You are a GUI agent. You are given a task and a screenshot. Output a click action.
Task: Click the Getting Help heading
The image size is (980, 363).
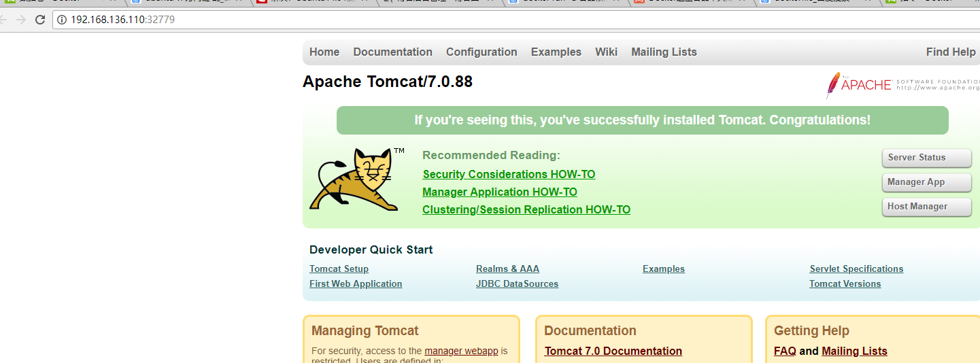point(811,331)
